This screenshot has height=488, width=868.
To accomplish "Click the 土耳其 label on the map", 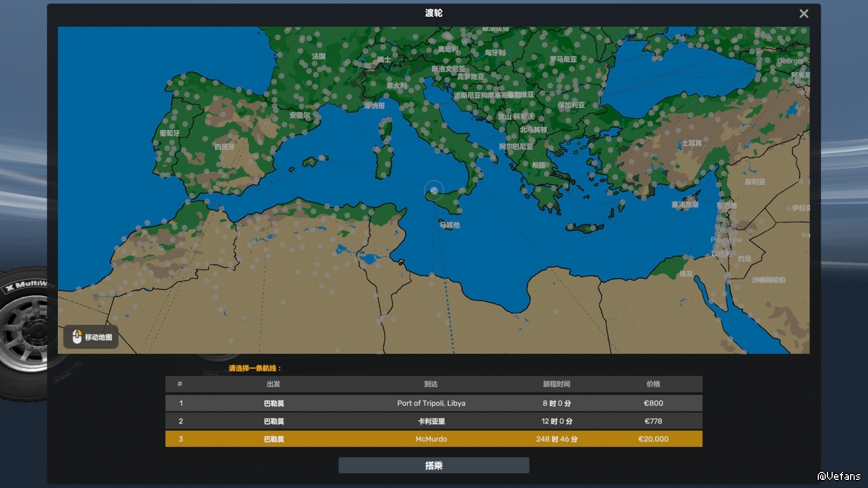I will pyautogui.click(x=692, y=143).
